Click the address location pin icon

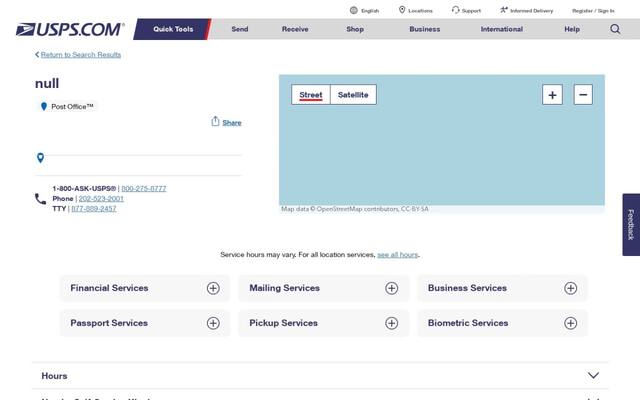pyautogui.click(x=40, y=158)
